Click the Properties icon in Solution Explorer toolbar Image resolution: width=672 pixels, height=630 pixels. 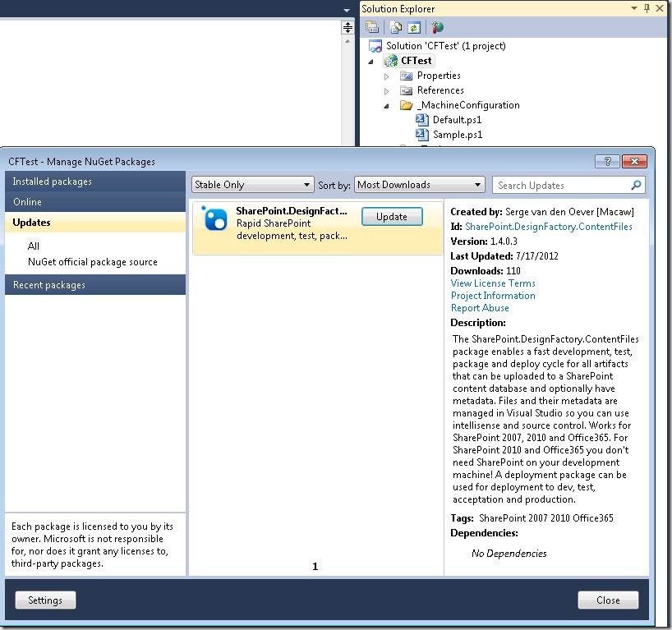pyautogui.click(x=372, y=27)
